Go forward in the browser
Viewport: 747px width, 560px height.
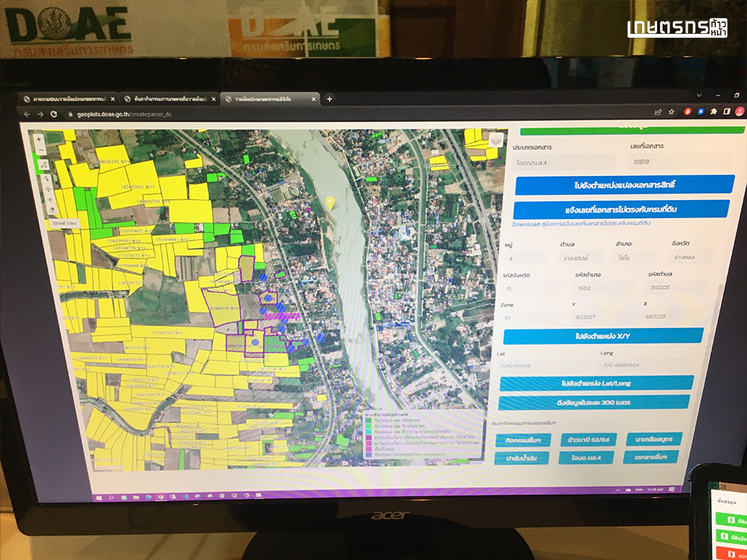pyautogui.click(x=41, y=114)
